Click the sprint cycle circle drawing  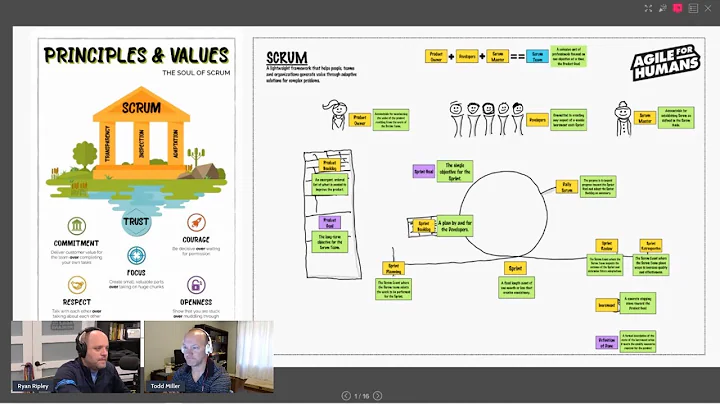click(503, 214)
